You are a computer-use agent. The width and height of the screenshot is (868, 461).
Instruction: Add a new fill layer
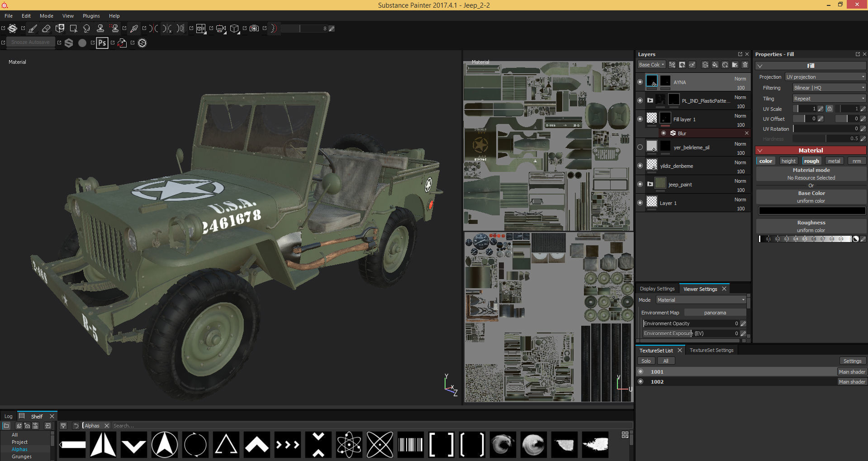click(715, 65)
